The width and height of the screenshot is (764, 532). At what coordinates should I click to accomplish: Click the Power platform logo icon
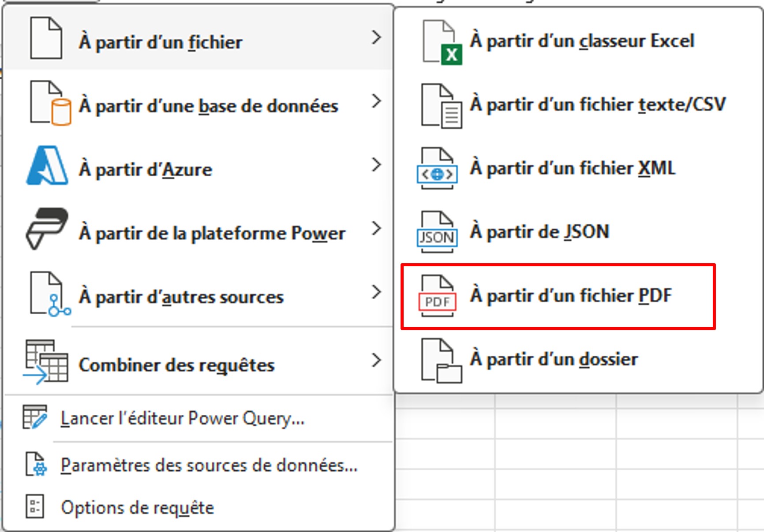(x=47, y=229)
